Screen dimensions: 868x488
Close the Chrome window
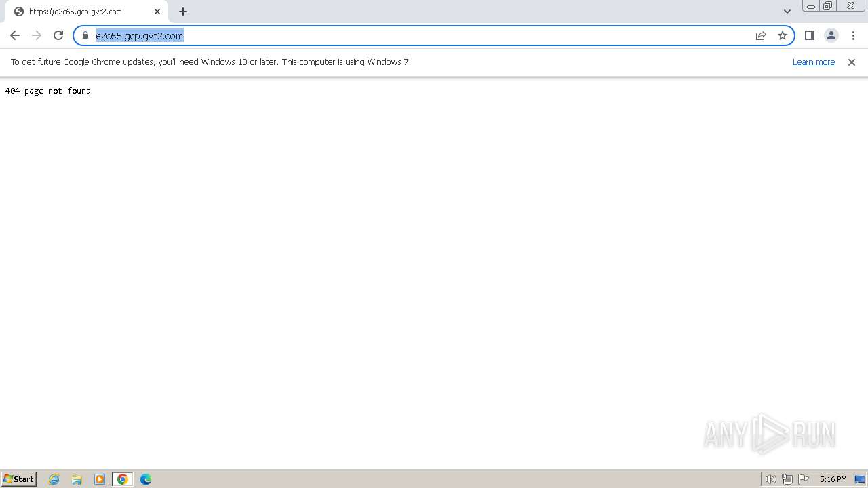[850, 6]
